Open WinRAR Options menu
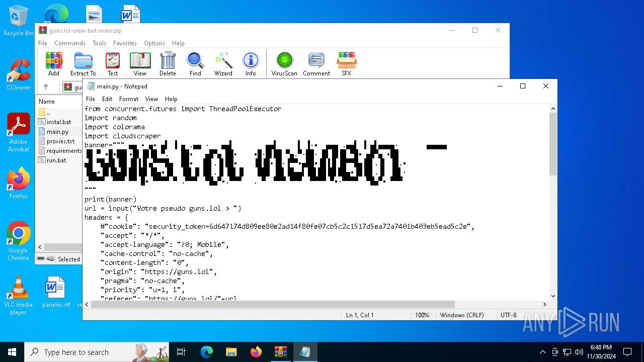The image size is (644, 362). (x=154, y=43)
